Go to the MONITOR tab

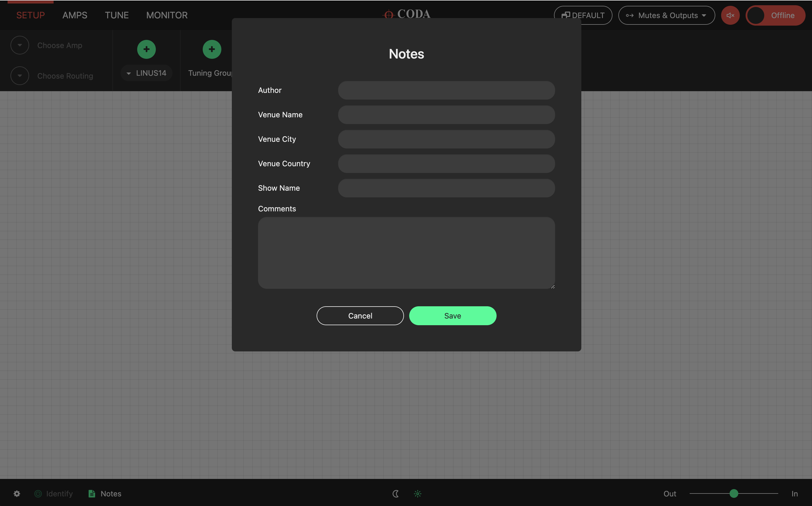(167, 15)
